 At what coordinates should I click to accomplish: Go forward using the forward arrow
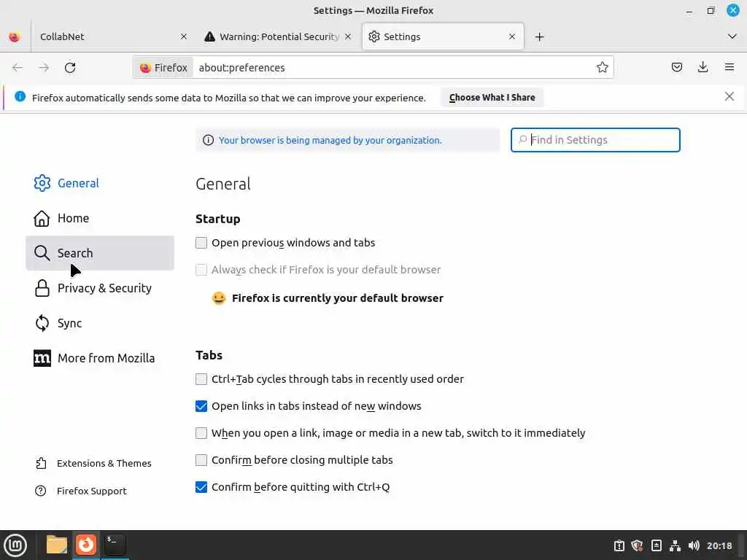[x=44, y=68]
